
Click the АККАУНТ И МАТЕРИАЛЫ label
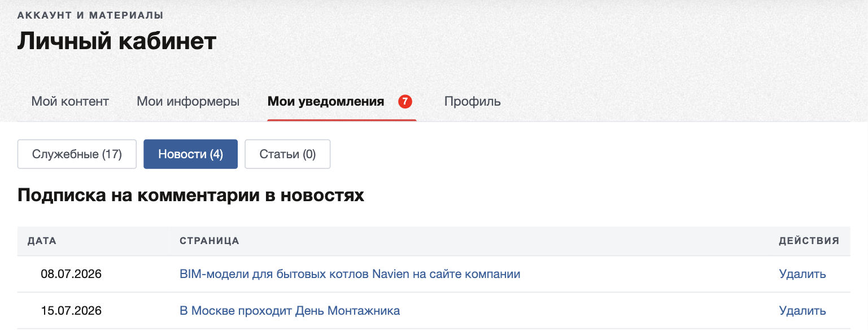tap(90, 15)
